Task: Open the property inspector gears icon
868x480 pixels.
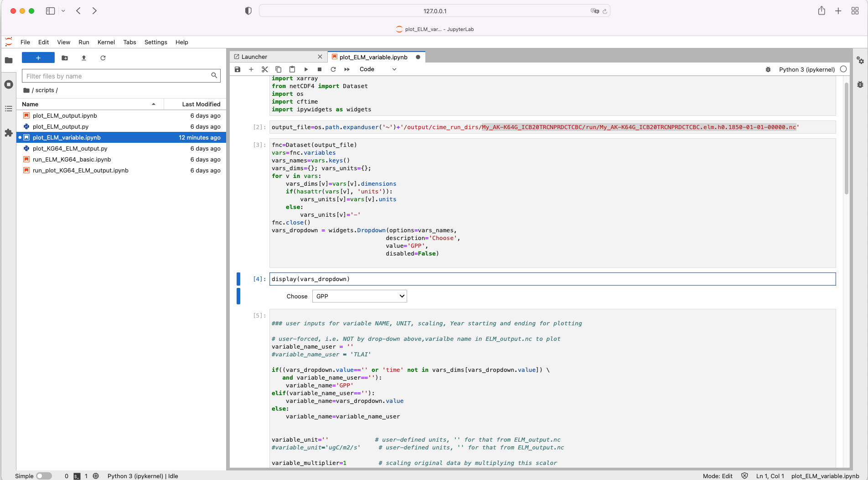Action: (x=860, y=60)
